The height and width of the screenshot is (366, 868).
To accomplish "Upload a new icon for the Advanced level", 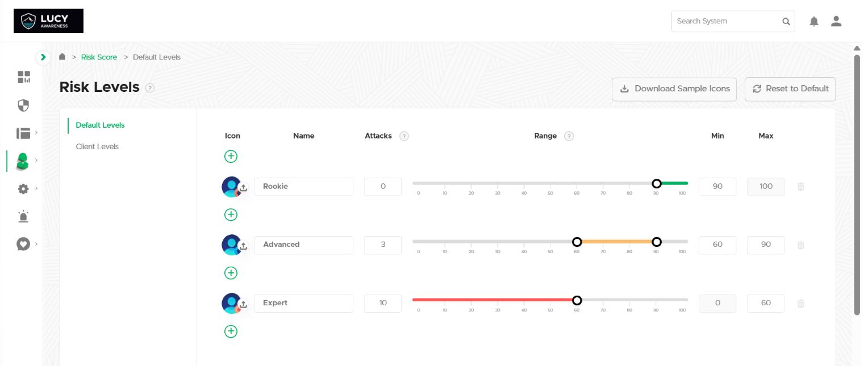I will click(x=243, y=246).
